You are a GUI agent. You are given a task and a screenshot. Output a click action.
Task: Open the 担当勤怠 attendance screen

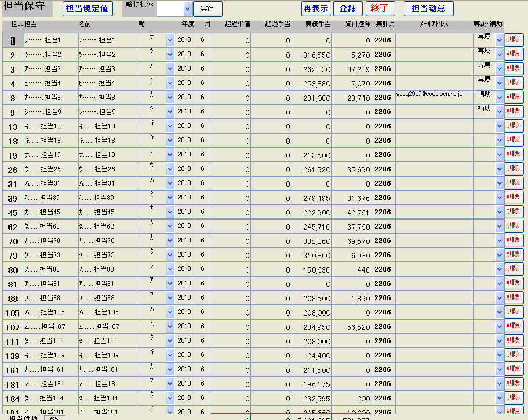[x=428, y=8]
